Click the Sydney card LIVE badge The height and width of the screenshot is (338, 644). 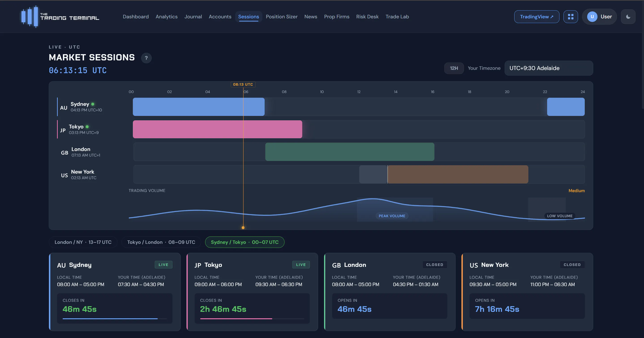pyautogui.click(x=163, y=264)
